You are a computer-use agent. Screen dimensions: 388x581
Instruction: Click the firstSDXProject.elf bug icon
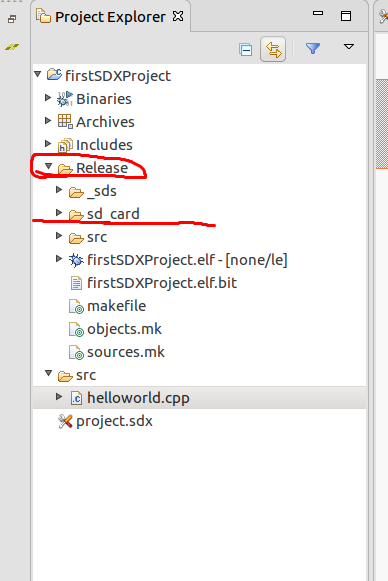click(x=76, y=260)
